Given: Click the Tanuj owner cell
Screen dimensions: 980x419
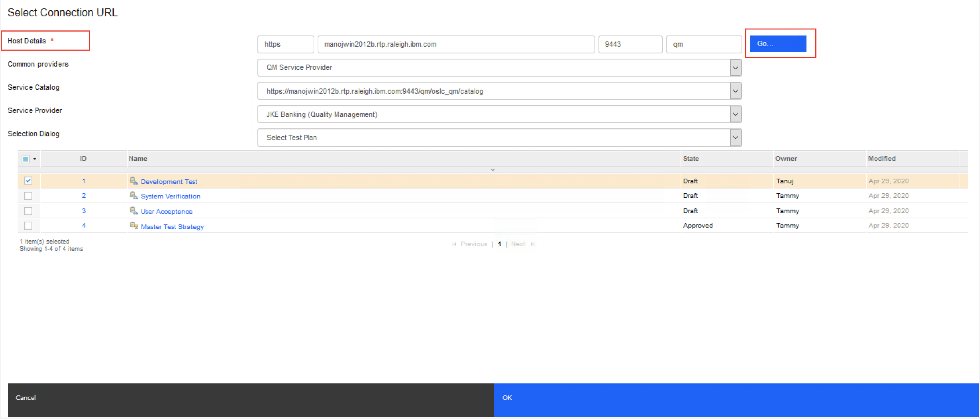Looking at the screenshot, I should 785,181.
